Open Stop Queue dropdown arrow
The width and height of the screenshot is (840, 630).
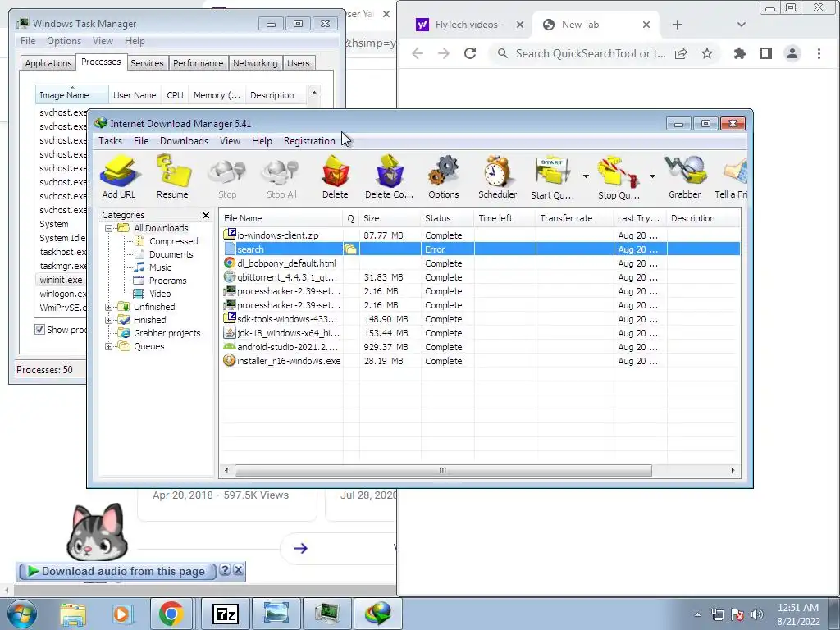click(652, 176)
